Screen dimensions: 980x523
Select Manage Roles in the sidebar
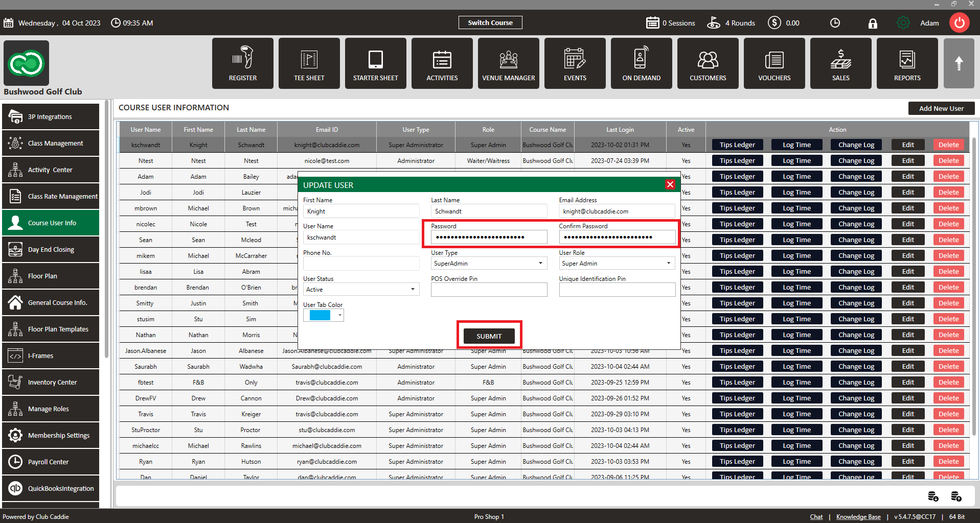(51, 409)
